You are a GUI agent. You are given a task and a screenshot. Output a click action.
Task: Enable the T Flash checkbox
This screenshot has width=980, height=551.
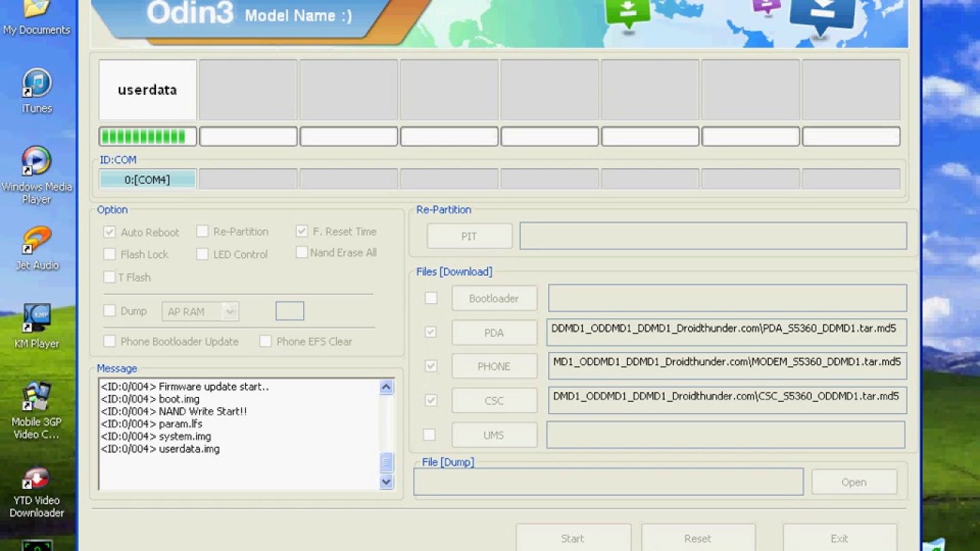pos(109,277)
